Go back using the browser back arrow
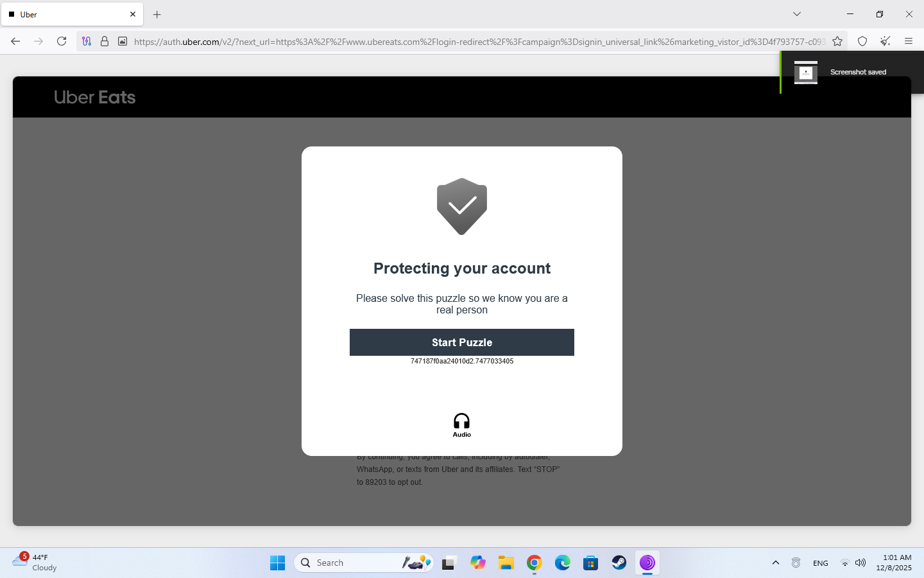Screen dimensions: 924x578 [15, 41]
